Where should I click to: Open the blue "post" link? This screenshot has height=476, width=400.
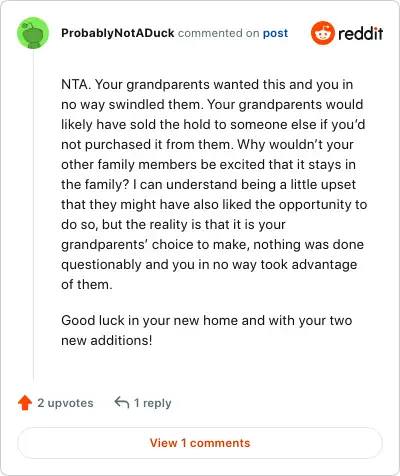point(275,33)
